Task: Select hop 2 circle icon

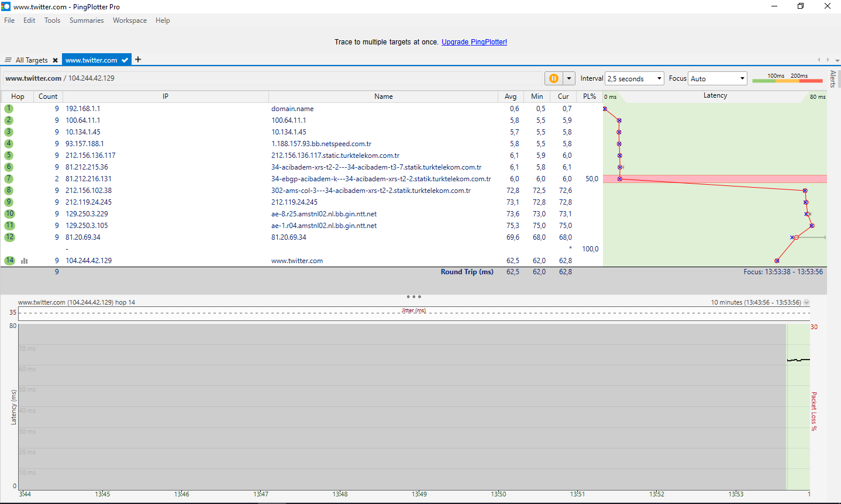Action: [9, 120]
